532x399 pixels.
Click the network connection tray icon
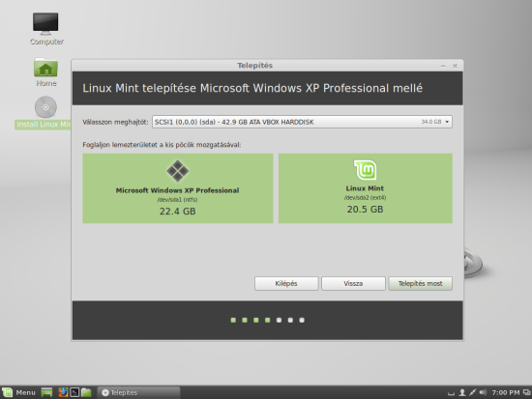(x=473, y=392)
